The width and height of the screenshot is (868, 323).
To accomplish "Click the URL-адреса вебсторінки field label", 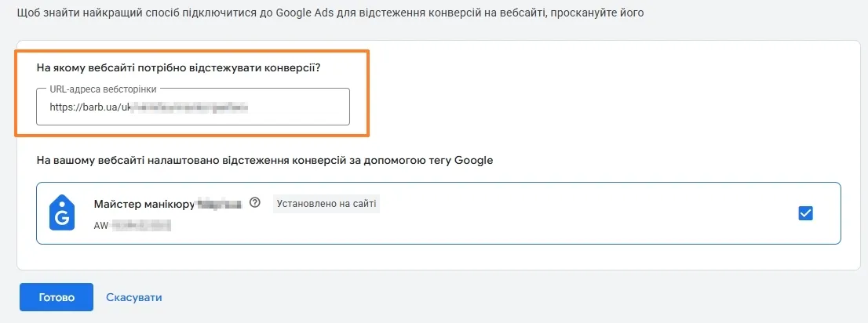I will 103,89.
